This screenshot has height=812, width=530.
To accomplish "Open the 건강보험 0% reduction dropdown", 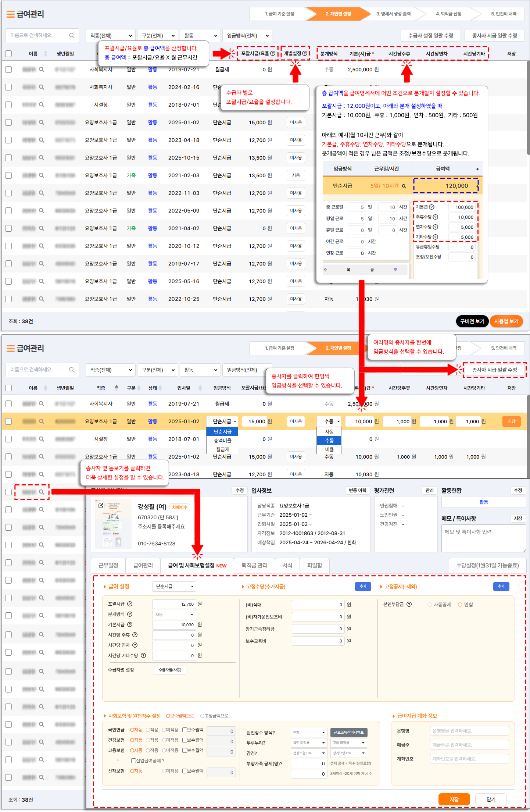I will 309,753.
